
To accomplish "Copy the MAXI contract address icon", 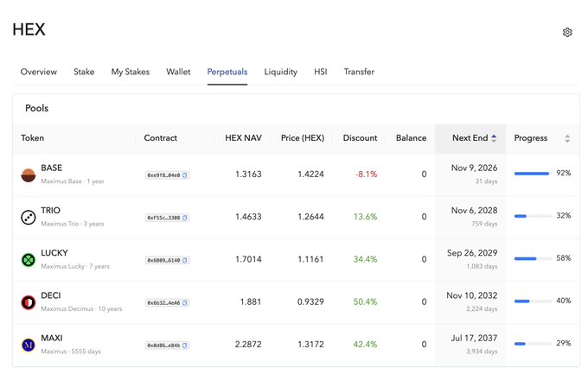I will click(185, 345).
